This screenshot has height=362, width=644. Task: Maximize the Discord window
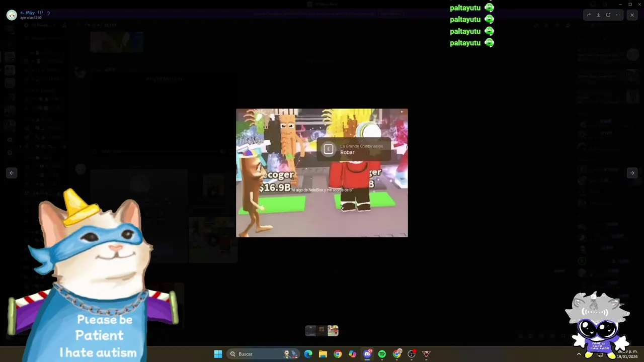[x=630, y=4]
